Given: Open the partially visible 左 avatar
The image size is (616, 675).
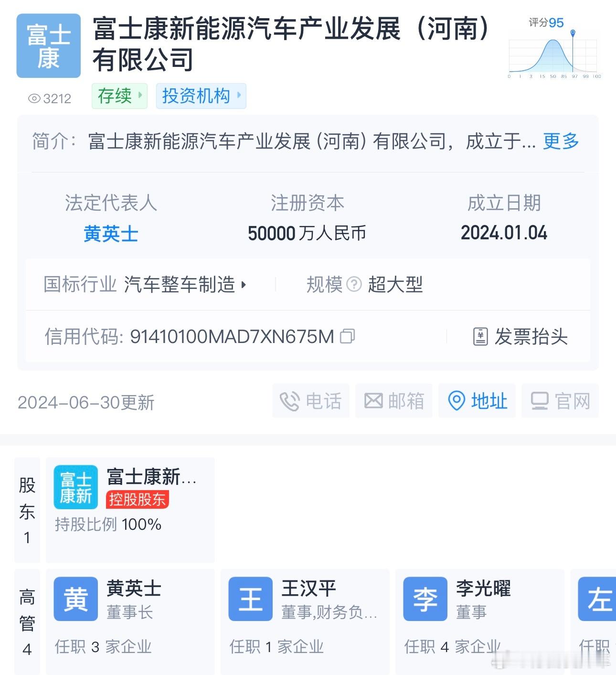Looking at the screenshot, I should coord(597,599).
